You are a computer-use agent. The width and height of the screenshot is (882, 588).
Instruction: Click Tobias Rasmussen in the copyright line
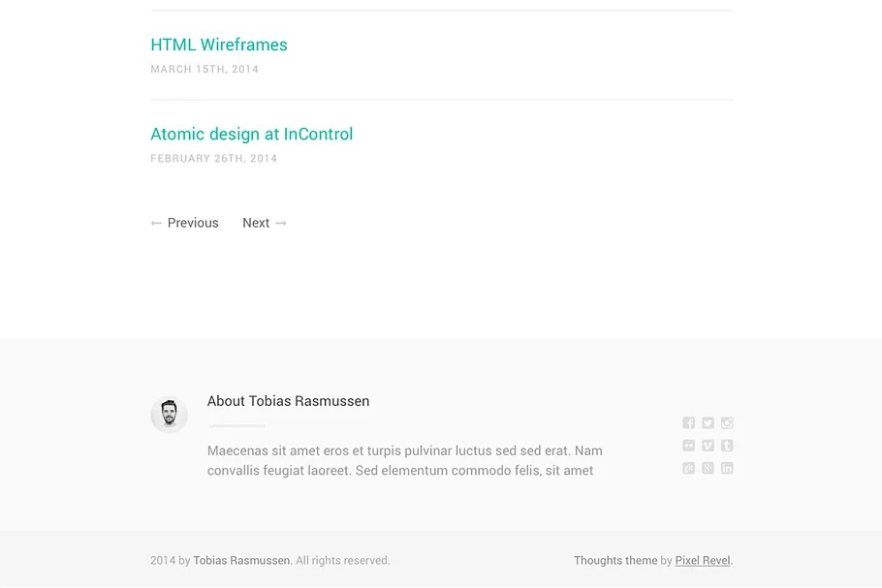pos(242,561)
